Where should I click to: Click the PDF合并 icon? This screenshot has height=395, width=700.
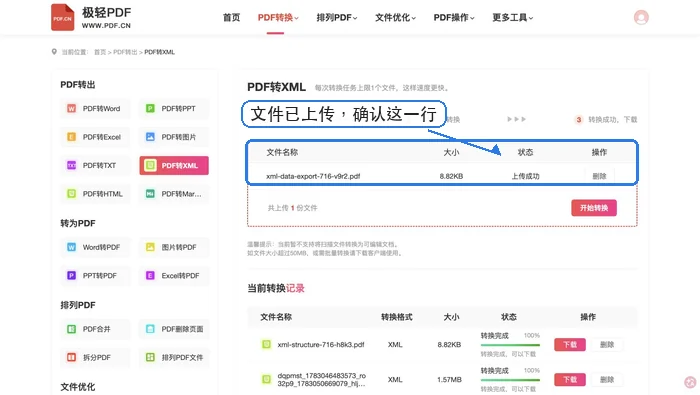(71, 329)
